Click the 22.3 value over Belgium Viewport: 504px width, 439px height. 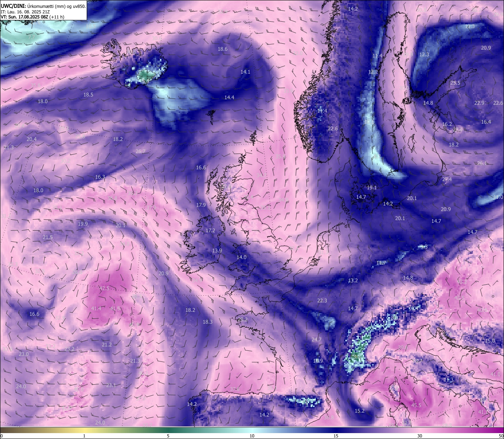(x=322, y=300)
